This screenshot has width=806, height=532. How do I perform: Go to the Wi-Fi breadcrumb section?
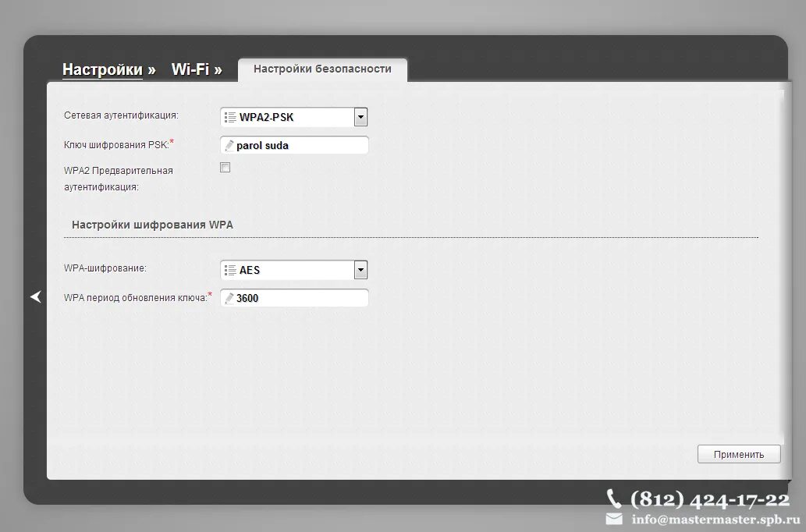pos(190,69)
